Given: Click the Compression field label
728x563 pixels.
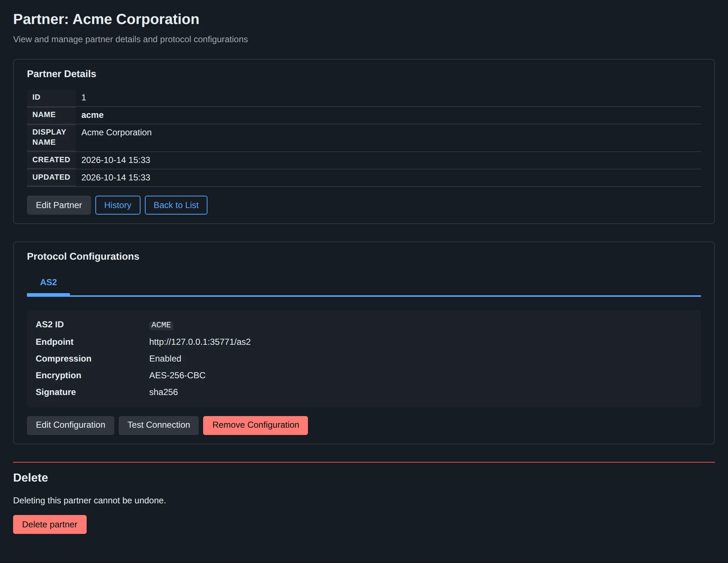Looking at the screenshot, I should coord(63,359).
